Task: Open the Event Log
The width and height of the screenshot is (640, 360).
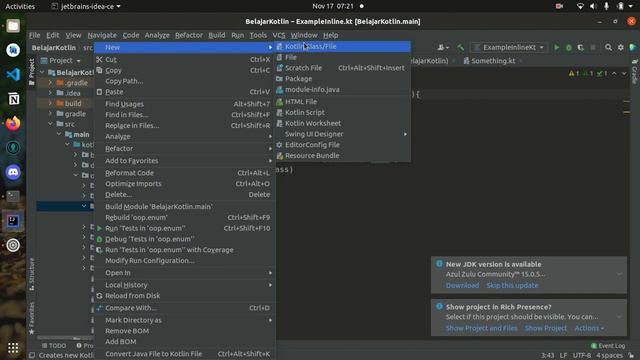Action: pyautogui.click(x=608, y=346)
